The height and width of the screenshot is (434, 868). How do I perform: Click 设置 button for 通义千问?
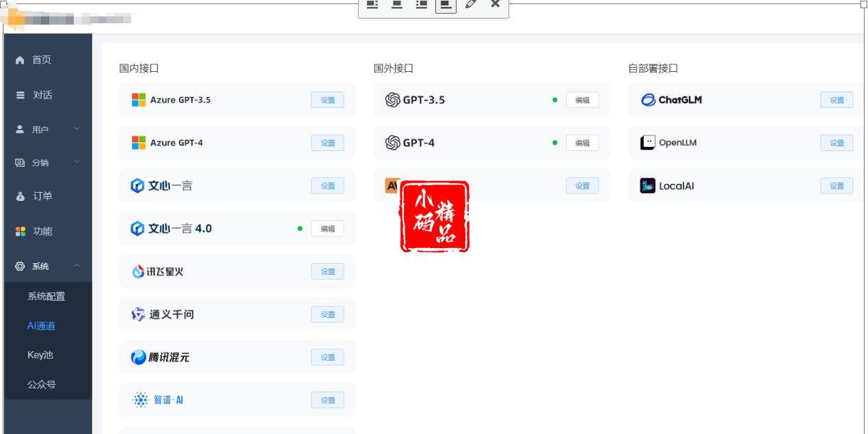click(x=327, y=314)
